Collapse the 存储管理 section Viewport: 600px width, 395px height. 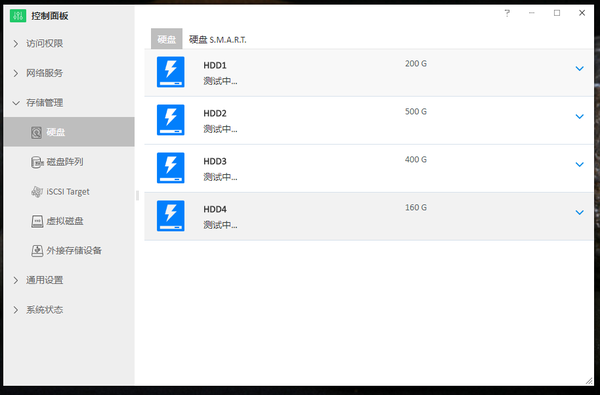click(x=16, y=103)
